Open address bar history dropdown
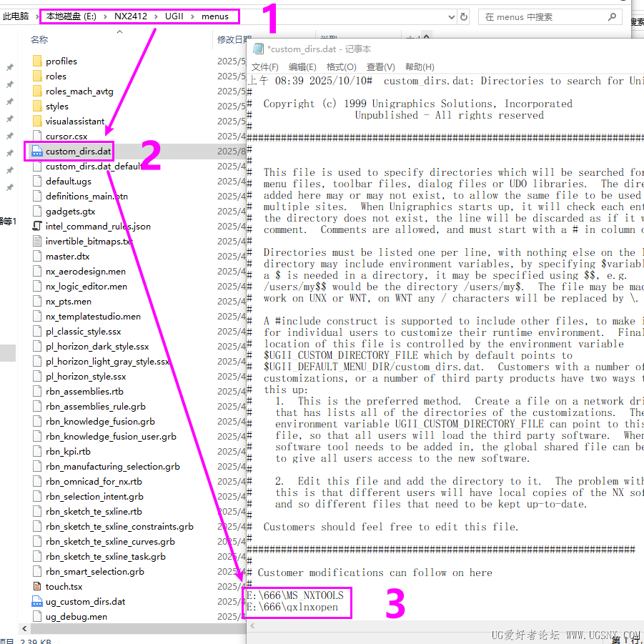The image size is (644, 644). [452, 17]
